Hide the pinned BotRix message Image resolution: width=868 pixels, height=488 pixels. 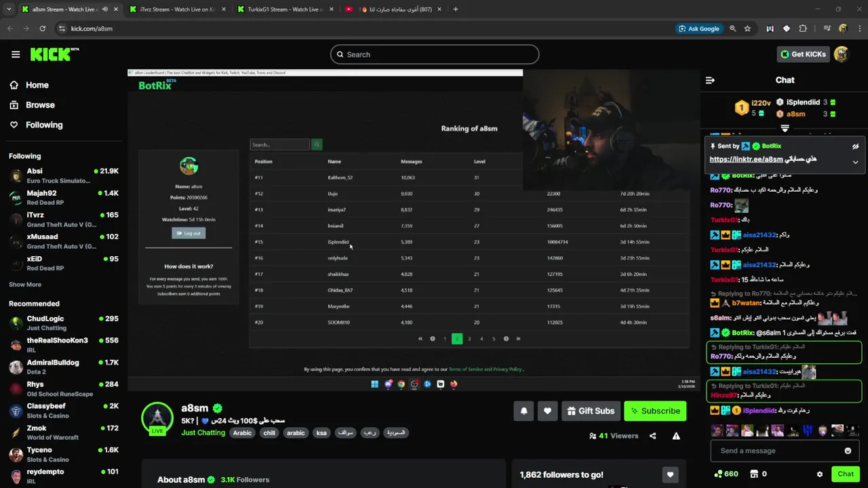click(855, 146)
